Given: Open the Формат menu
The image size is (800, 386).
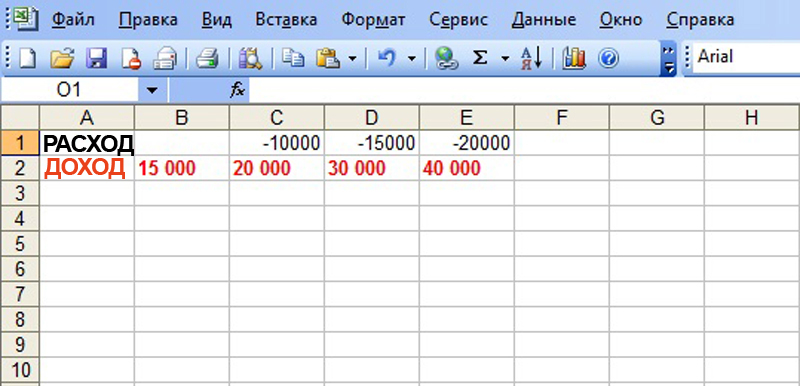Looking at the screenshot, I should [x=373, y=19].
